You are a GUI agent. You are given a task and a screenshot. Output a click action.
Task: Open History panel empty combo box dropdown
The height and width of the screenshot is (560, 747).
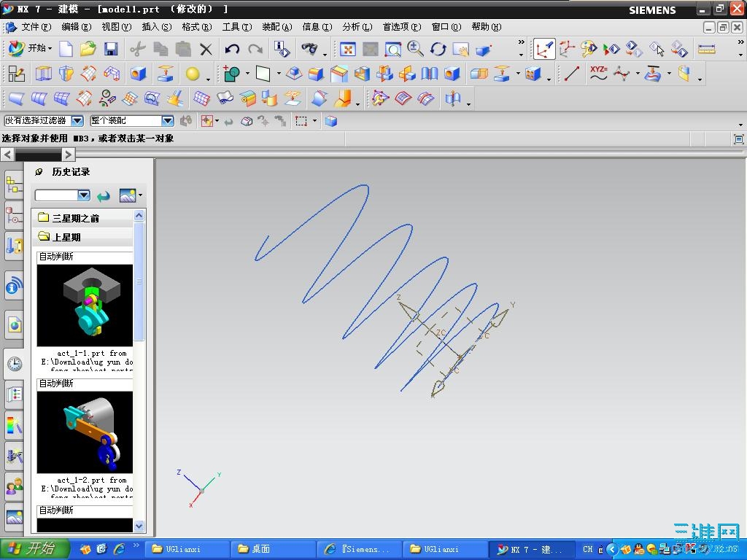tap(84, 195)
